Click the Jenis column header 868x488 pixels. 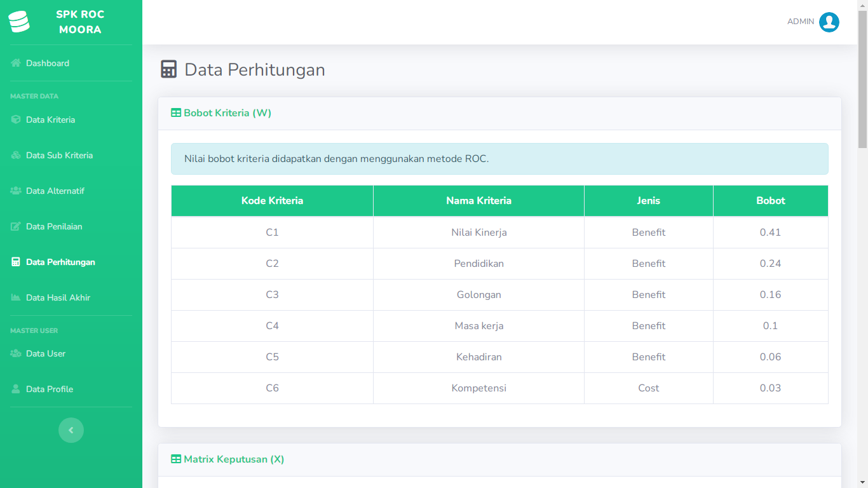pyautogui.click(x=649, y=201)
